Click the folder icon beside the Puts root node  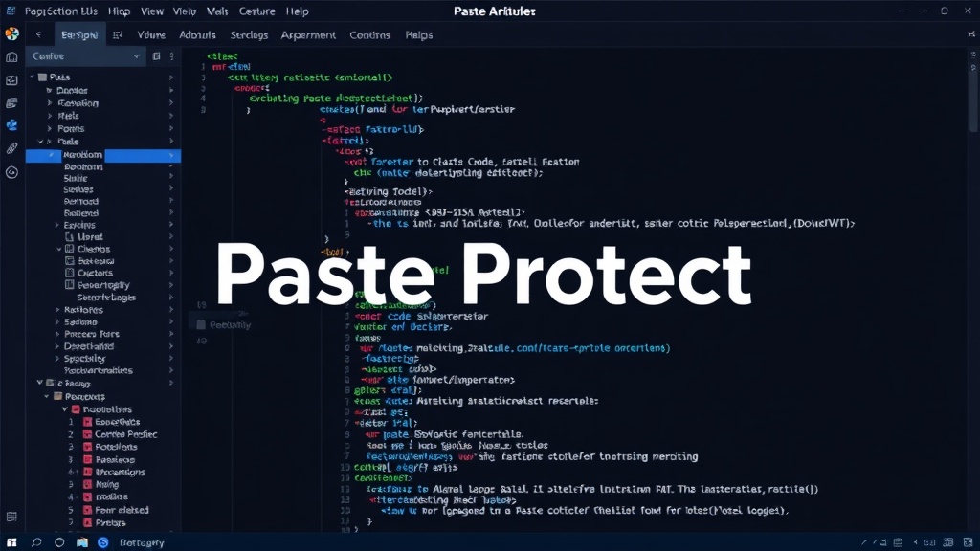tap(42, 77)
